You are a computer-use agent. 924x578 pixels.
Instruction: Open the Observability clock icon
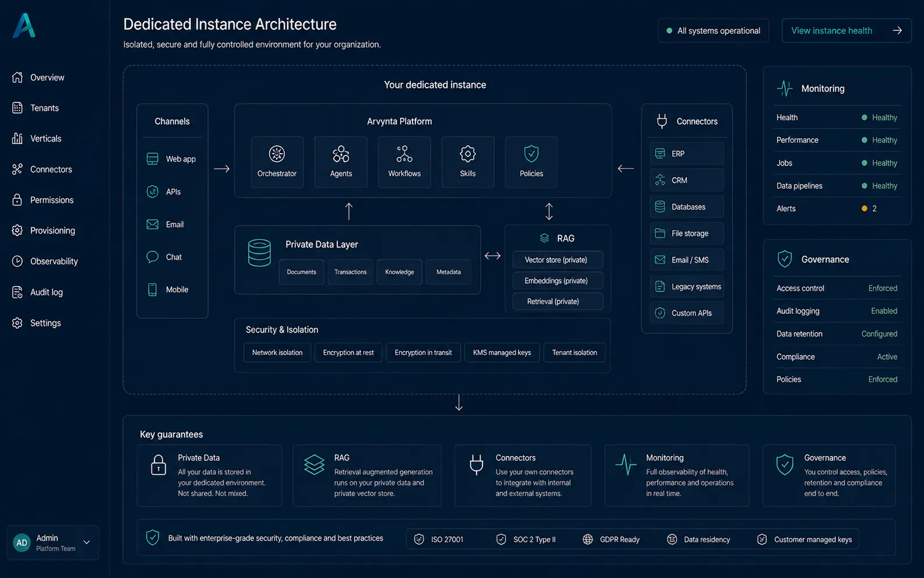[17, 261]
